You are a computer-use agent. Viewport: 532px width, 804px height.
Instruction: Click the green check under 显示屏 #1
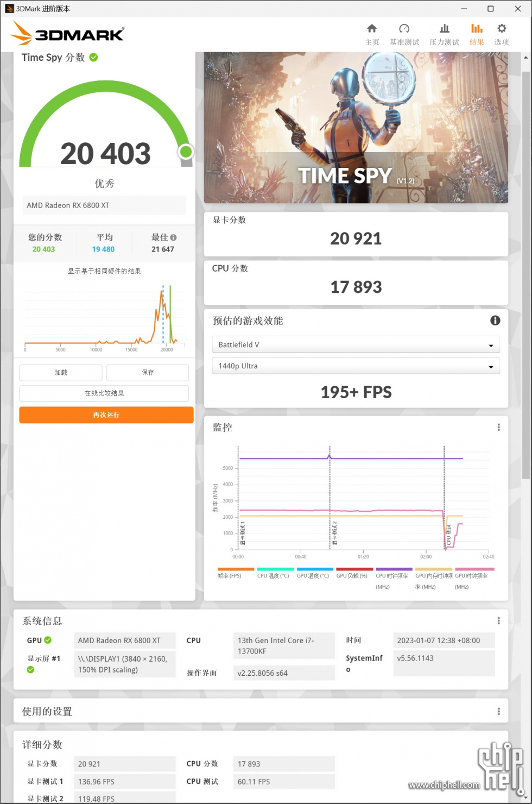tap(30, 670)
